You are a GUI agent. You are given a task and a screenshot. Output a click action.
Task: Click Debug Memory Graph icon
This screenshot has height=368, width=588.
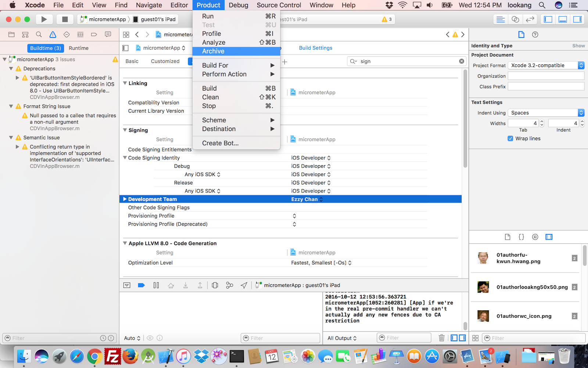[230, 285]
